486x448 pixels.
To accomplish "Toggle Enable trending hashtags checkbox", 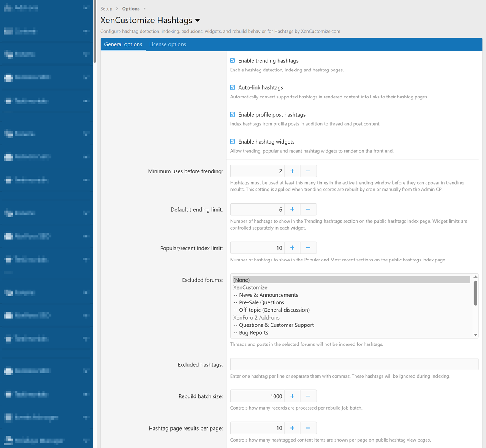I will tap(233, 60).
